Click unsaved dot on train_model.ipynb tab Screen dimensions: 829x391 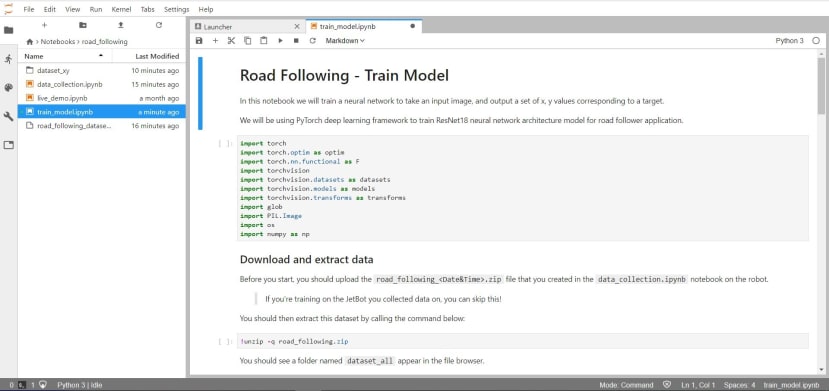coord(413,26)
